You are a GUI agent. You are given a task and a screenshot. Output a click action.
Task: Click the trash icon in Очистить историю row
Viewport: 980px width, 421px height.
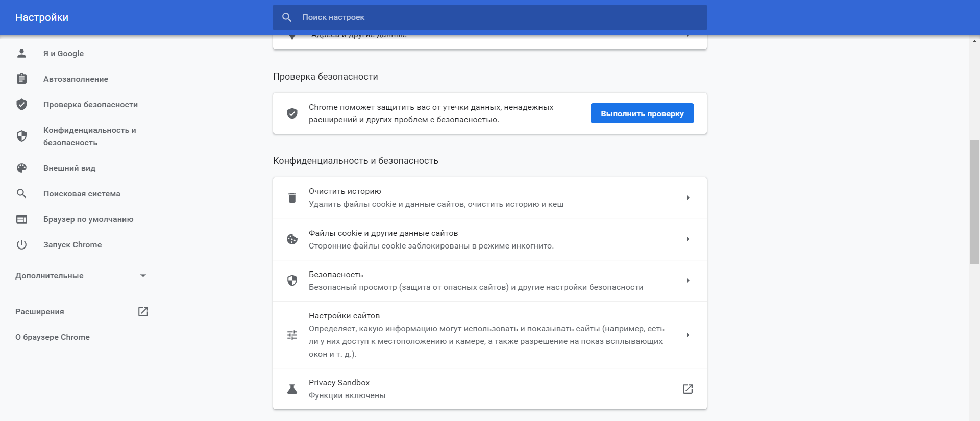pos(292,197)
